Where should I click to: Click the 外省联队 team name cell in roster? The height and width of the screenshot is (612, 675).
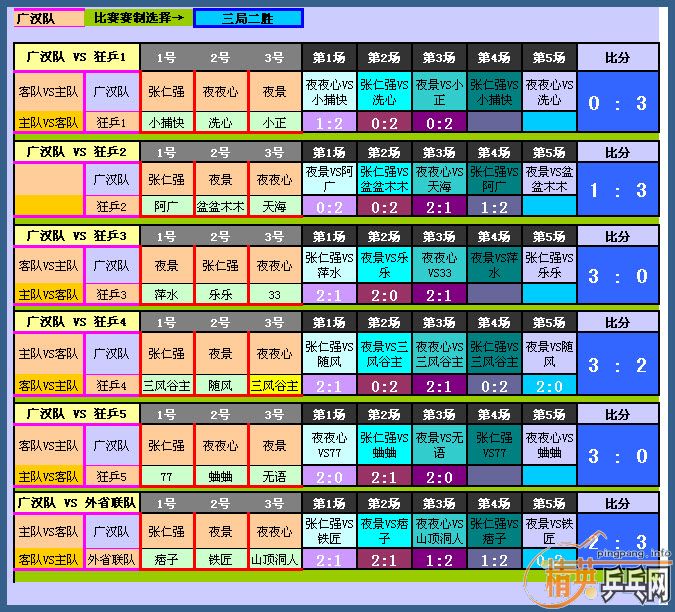pos(112,559)
